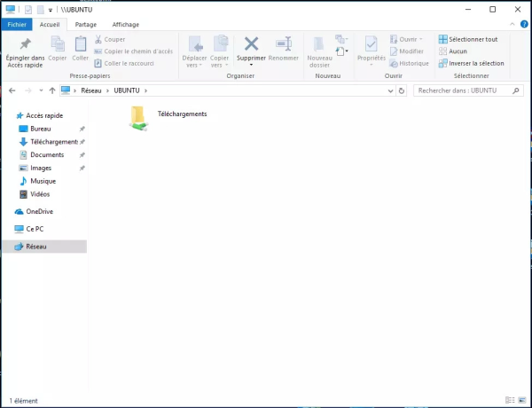532x408 pixels.
Task: Click Inverser la sélection
Action: (475, 63)
